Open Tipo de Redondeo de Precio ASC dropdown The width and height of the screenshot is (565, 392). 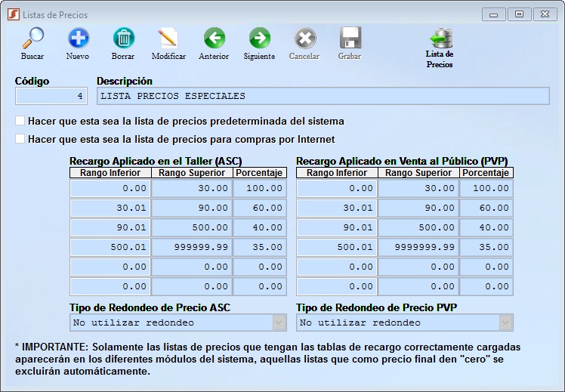[178, 323]
